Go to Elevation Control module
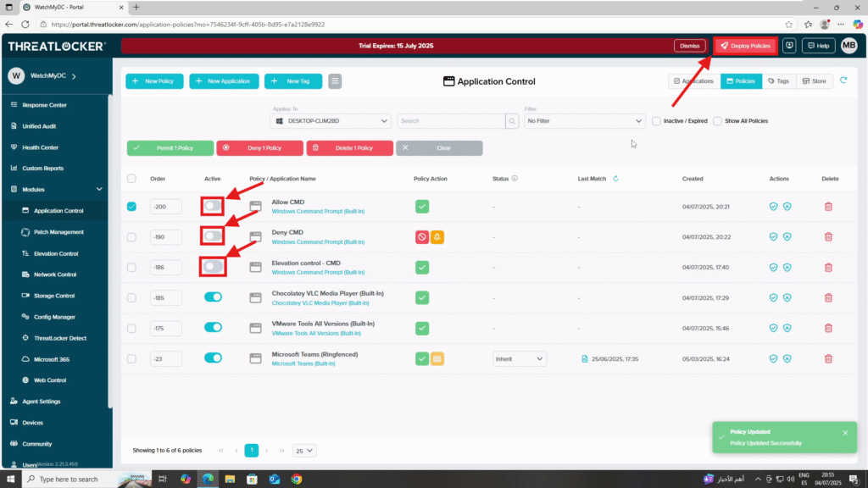This screenshot has height=488, width=868. pos(55,253)
